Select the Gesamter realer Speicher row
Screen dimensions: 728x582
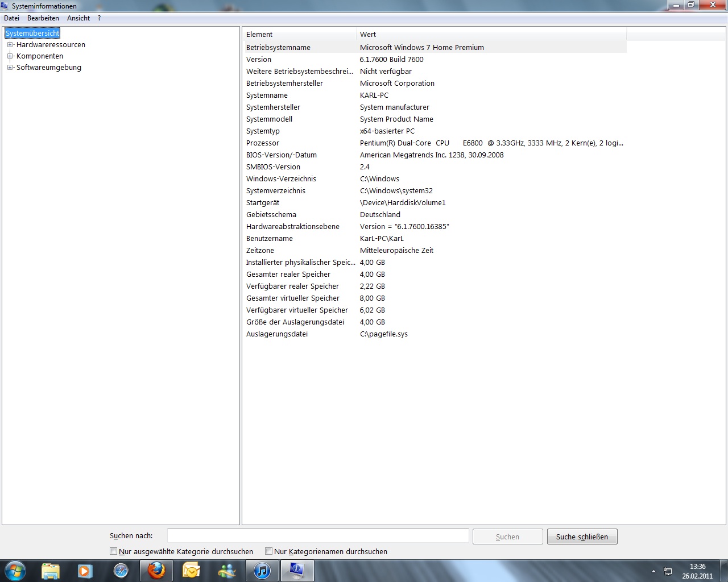click(x=435, y=275)
